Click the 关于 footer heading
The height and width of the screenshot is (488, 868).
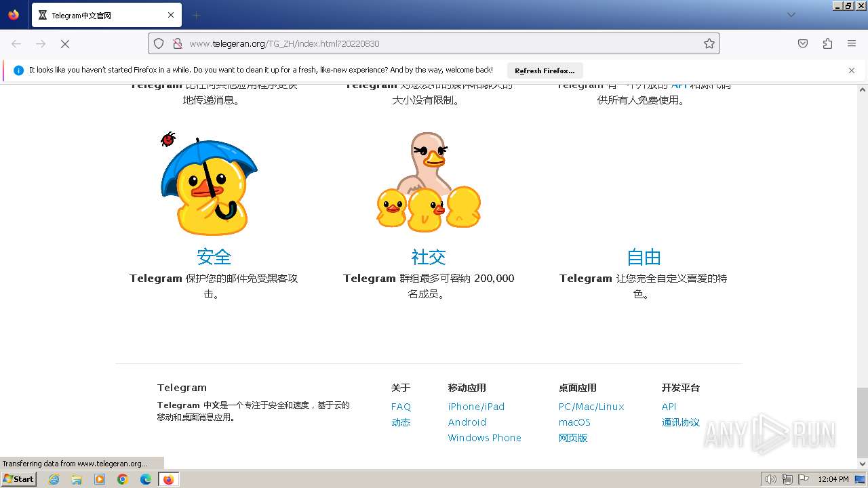(401, 388)
